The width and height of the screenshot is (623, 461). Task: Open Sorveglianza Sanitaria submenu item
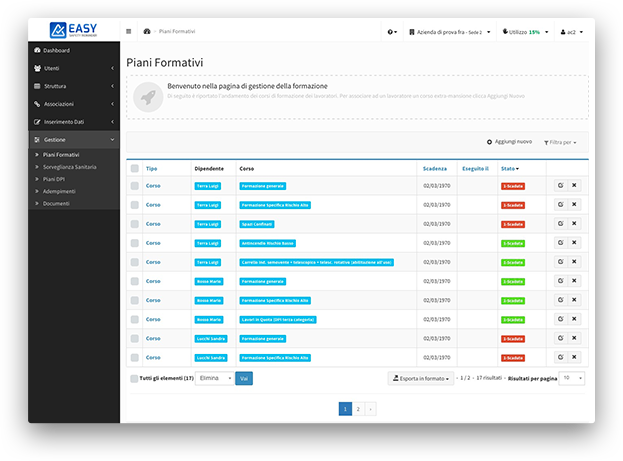point(70,167)
